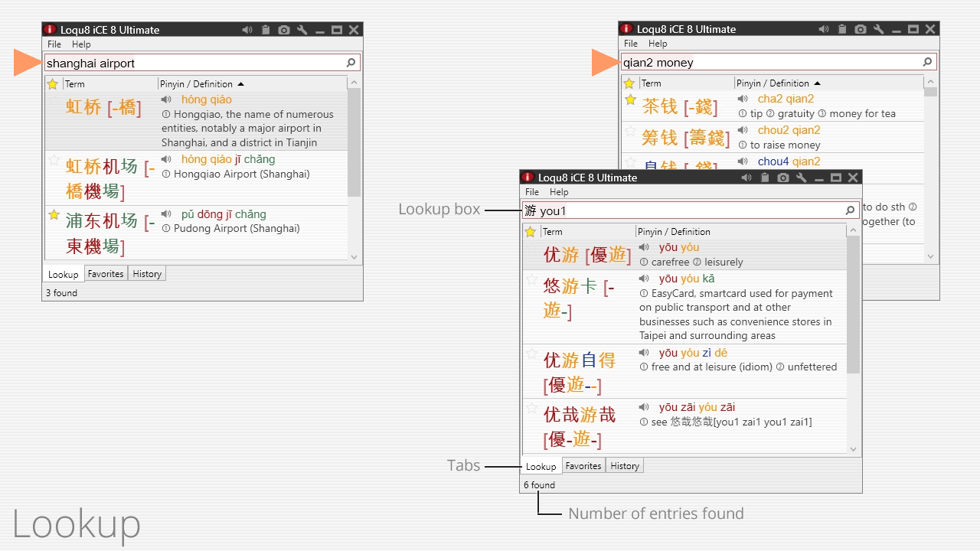Screen dimensions: 980x551
Task: Play audio for pǔ dōng jī chǎng entry
Action: pos(166,214)
